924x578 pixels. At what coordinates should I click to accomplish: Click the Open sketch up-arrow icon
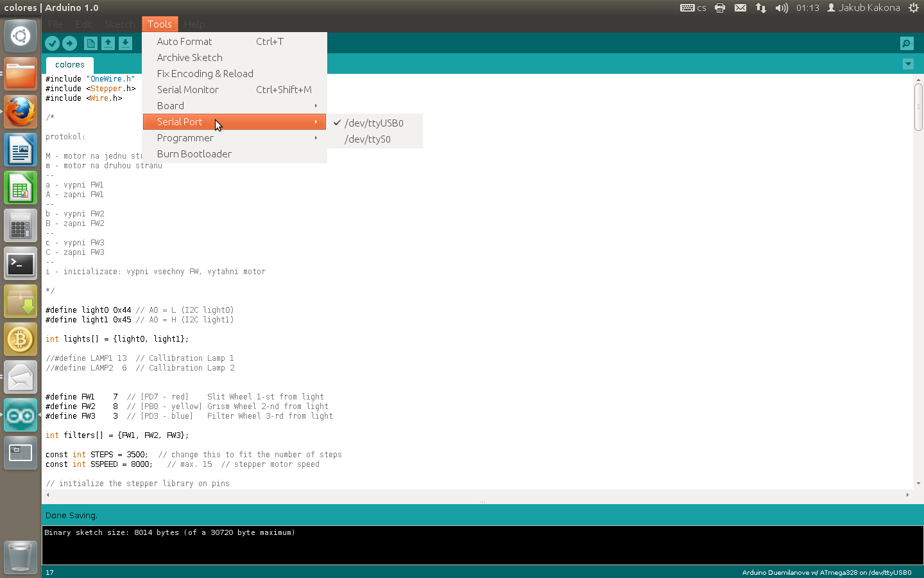point(108,43)
